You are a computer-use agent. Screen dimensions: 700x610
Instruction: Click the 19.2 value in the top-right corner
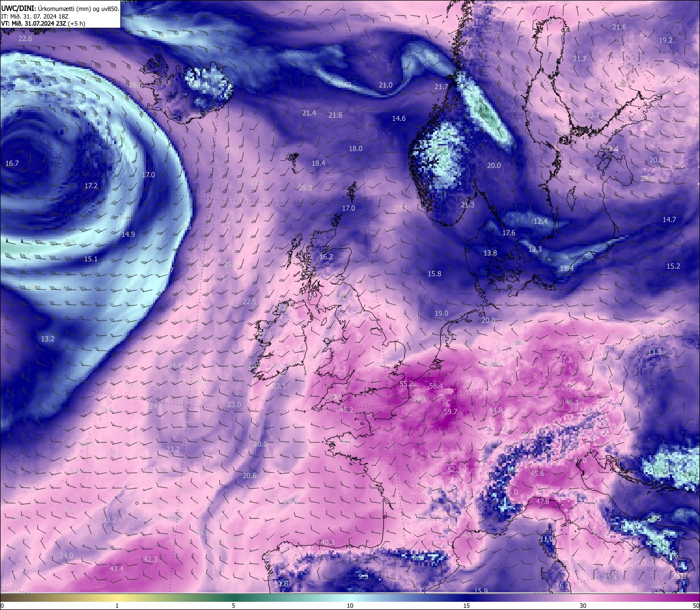pos(666,40)
